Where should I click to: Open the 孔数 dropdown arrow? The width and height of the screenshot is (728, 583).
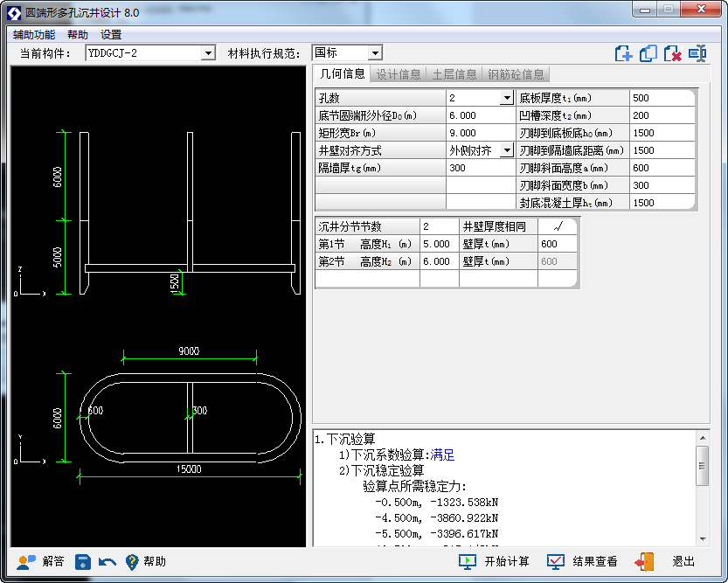click(507, 98)
